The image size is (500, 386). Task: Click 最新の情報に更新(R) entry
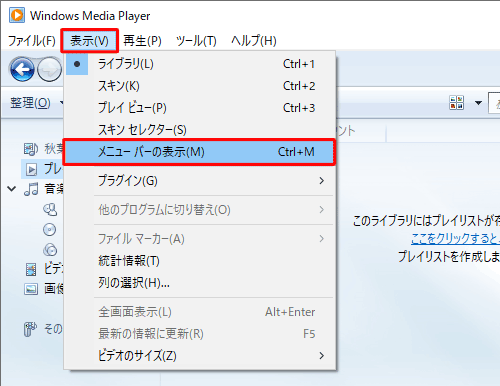199,334
